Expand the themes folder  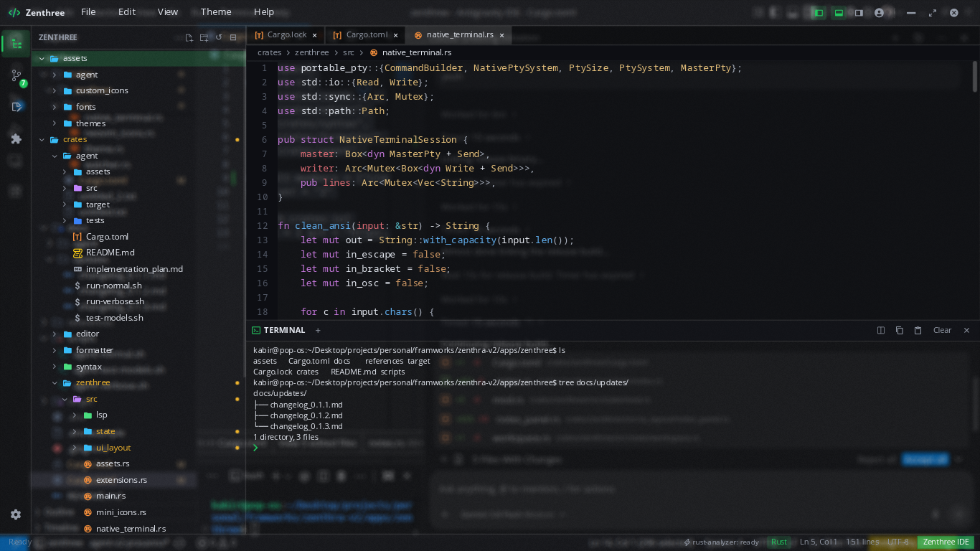click(55, 123)
